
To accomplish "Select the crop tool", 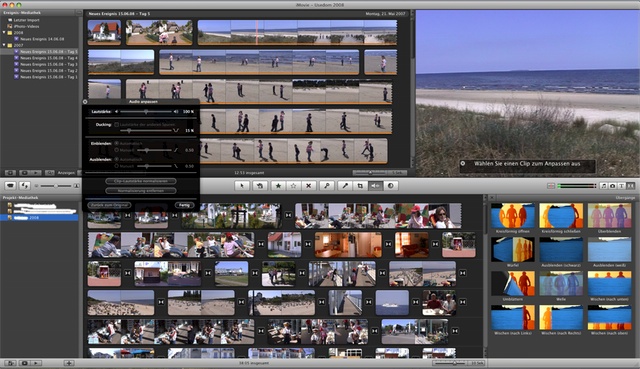I will (360, 186).
